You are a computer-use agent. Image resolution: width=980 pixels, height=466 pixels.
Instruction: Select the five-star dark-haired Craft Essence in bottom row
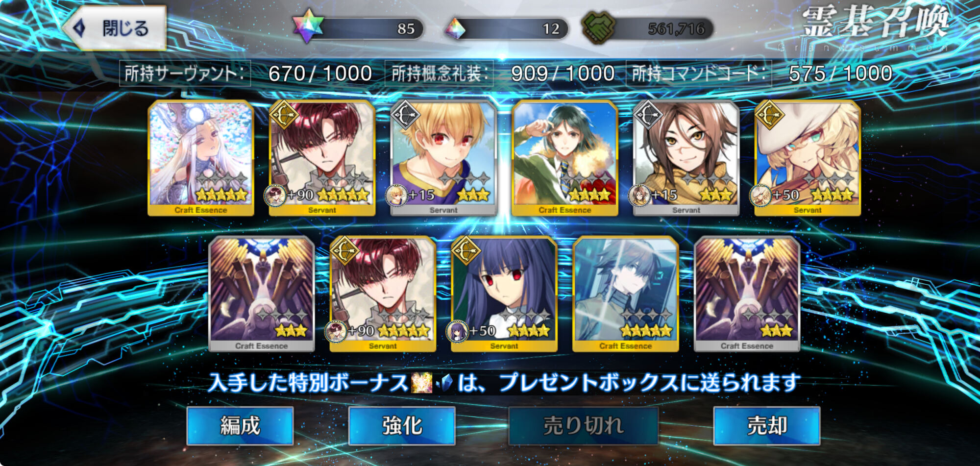625,294
